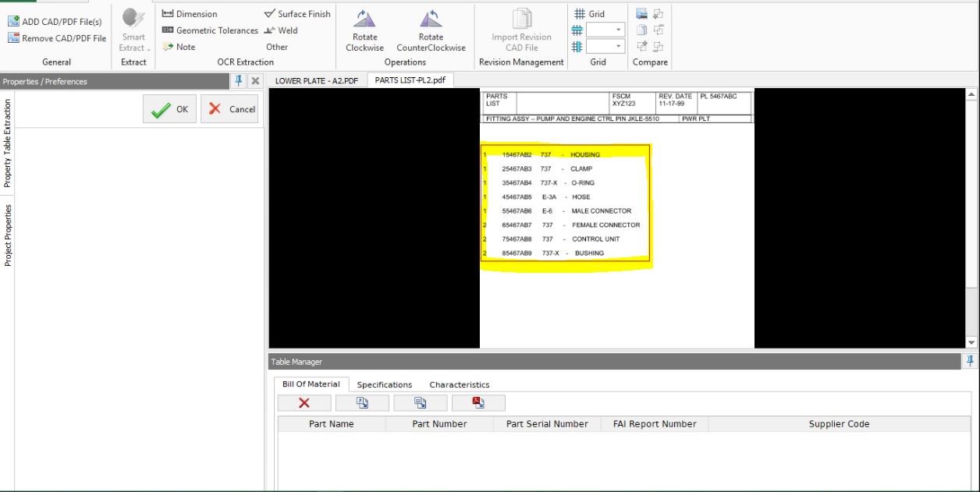Screen dimensions: 980x492
Task: Open the second Grid dropdown
Action: 606,47
